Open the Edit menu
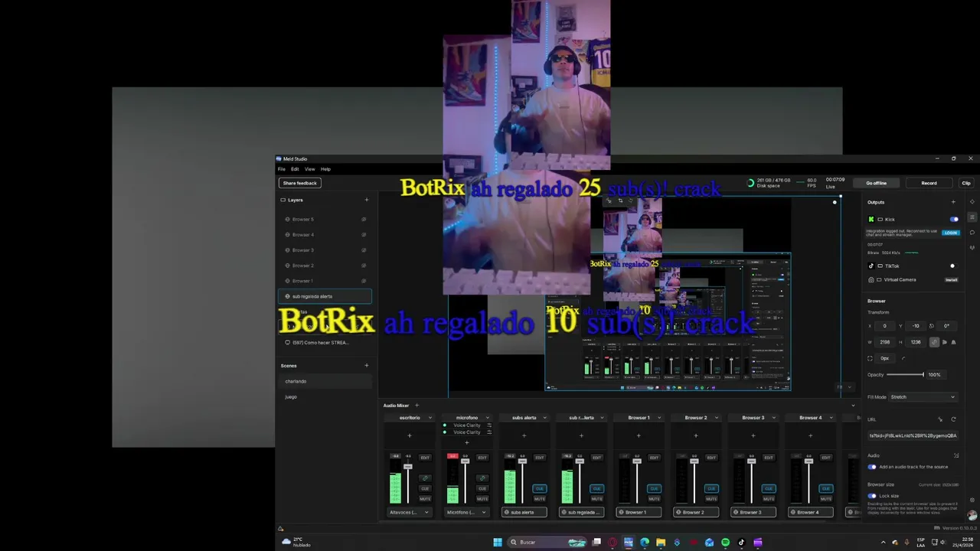Image resolution: width=980 pixels, height=551 pixels. tap(295, 169)
